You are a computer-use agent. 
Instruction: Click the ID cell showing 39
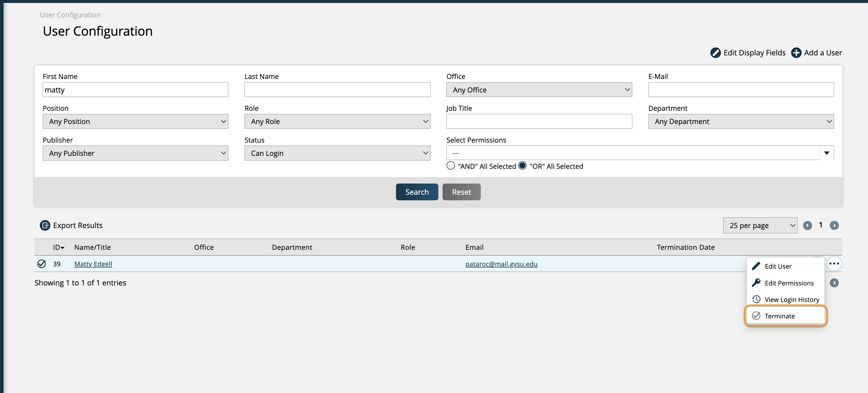tap(57, 264)
